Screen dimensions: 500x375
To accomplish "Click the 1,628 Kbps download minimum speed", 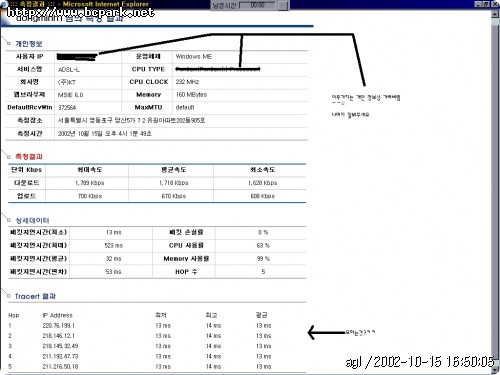I will pyautogui.click(x=262, y=183).
